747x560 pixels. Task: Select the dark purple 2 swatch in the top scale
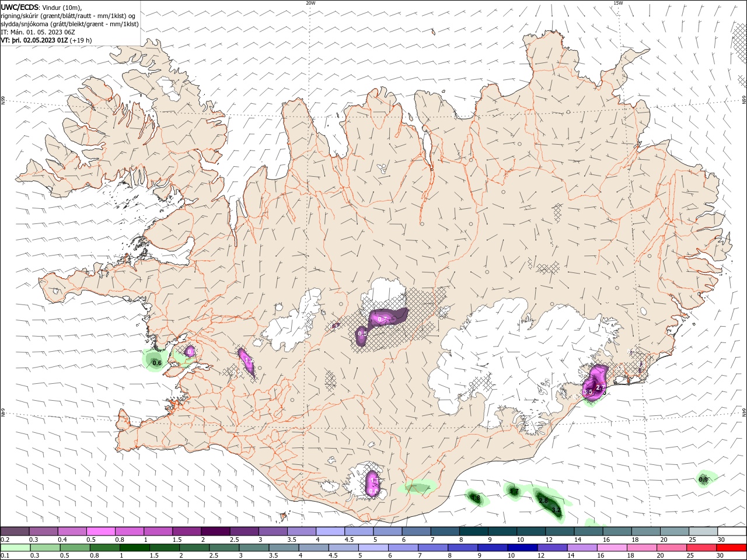pos(215,531)
